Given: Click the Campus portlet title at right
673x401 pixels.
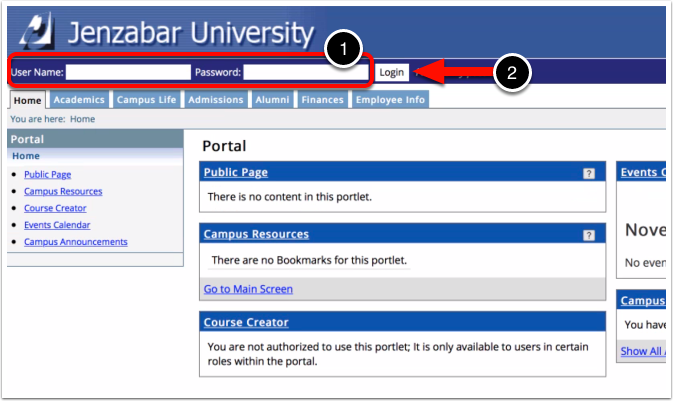Looking at the screenshot, I should coord(643,301).
